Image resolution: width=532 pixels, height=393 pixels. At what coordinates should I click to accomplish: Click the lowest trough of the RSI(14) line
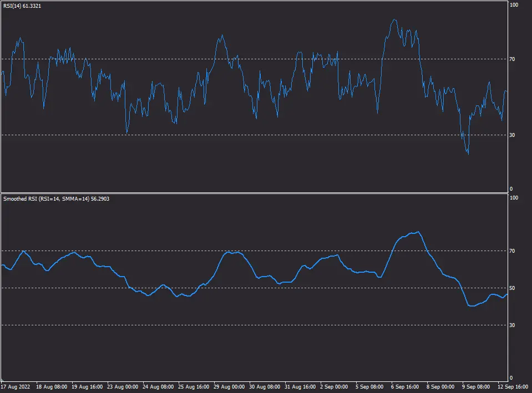[x=468, y=154]
